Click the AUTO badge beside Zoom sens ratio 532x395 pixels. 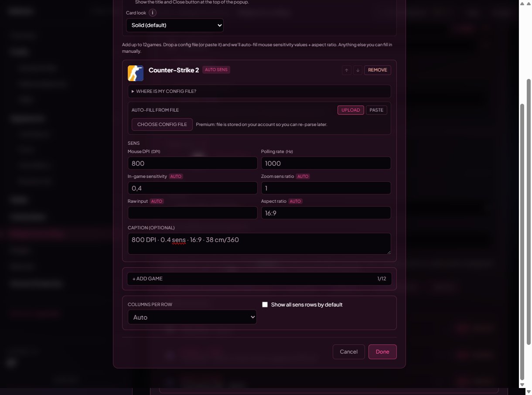click(303, 177)
